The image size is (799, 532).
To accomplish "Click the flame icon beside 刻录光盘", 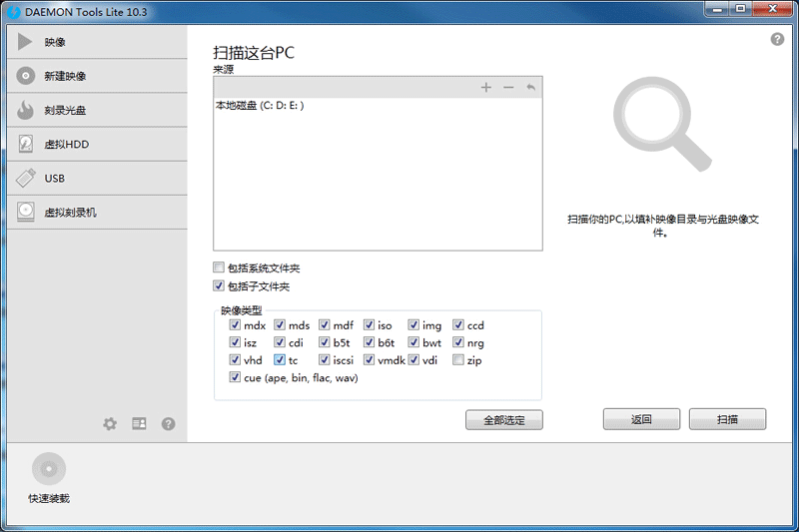I will click(25, 110).
